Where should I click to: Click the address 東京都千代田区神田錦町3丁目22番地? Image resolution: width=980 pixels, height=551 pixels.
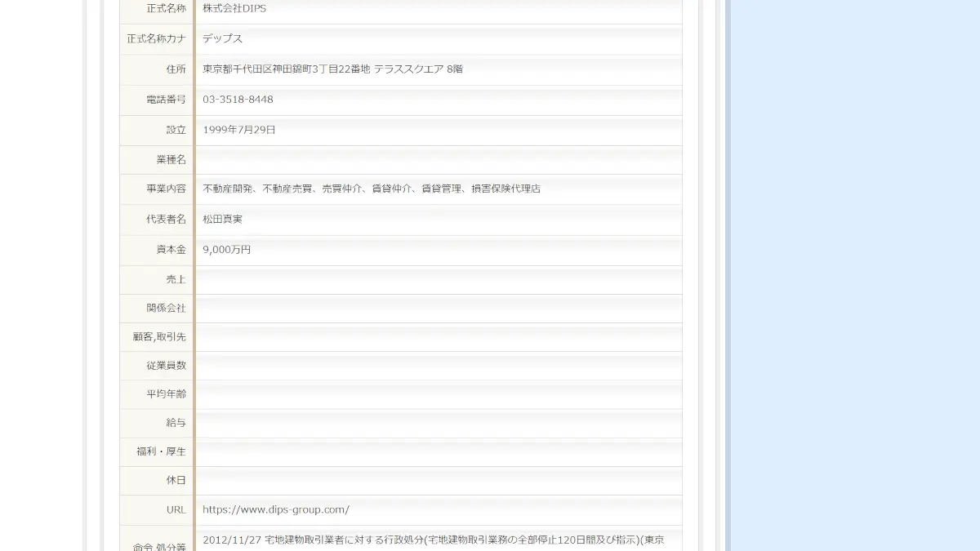point(287,69)
